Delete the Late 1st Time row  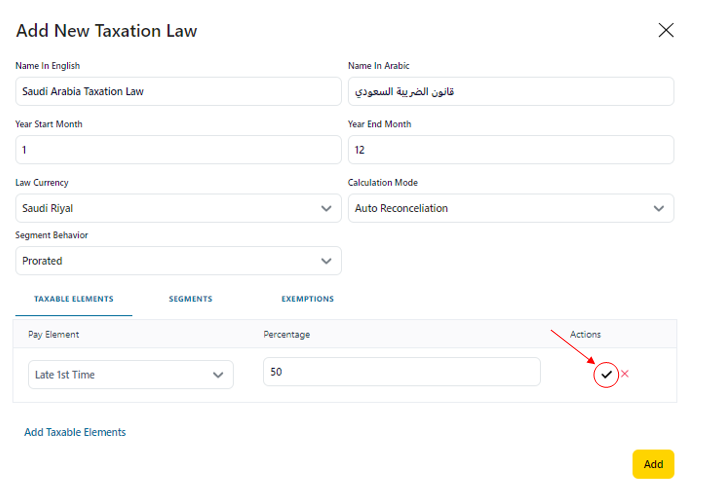point(625,374)
